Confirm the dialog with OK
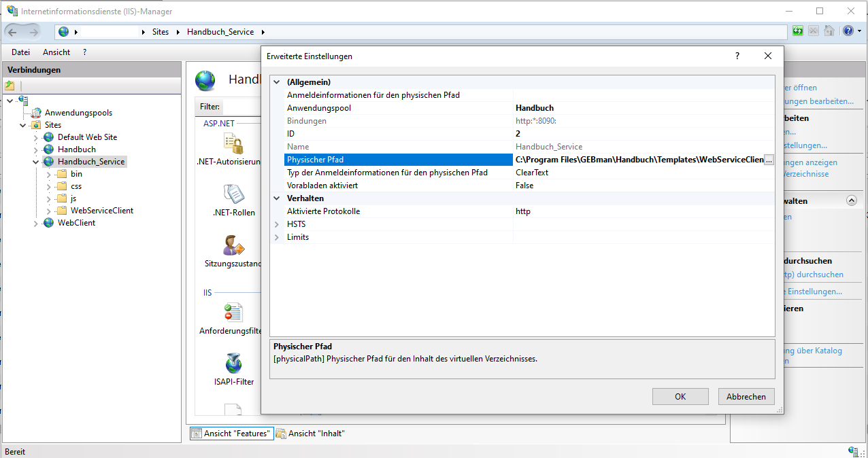868x458 pixels. coord(680,397)
